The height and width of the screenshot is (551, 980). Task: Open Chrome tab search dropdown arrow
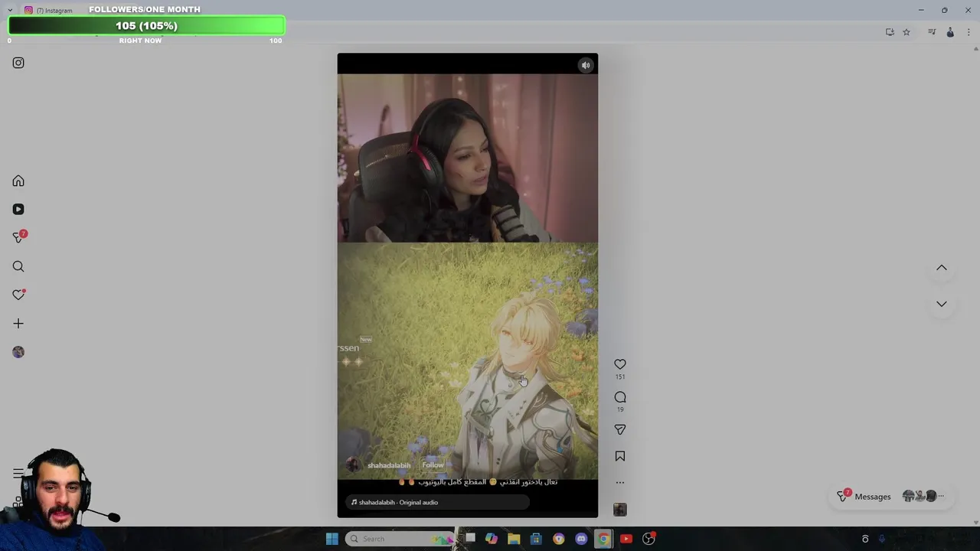[x=10, y=10]
